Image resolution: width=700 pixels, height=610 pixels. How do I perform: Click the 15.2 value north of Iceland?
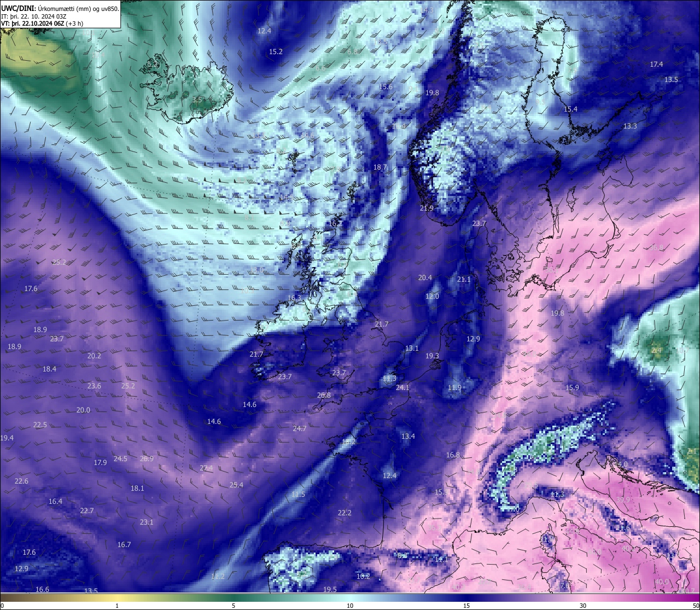[x=276, y=52]
